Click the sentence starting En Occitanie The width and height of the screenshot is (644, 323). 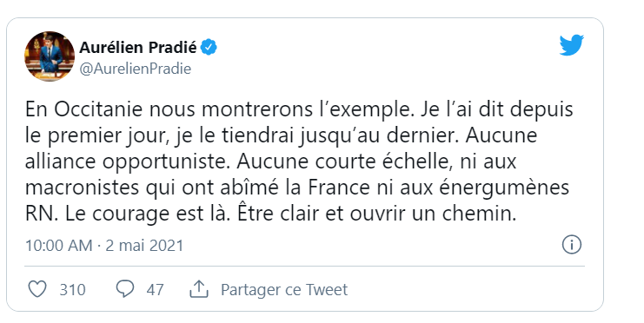(x=219, y=109)
